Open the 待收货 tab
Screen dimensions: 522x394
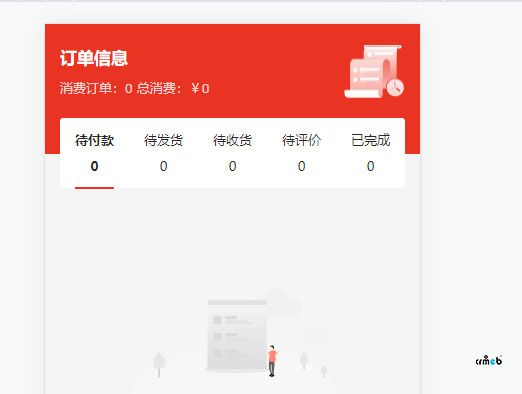pyautogui.click(x=232, y=153)
